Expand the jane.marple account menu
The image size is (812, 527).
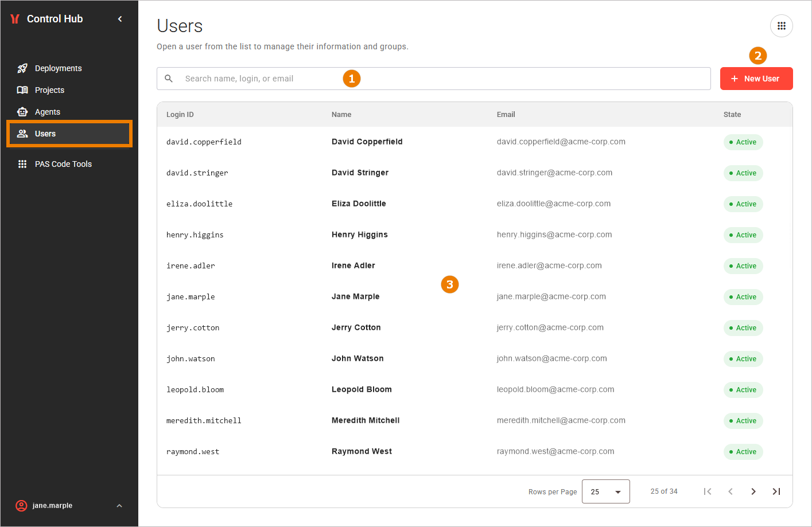119,506
